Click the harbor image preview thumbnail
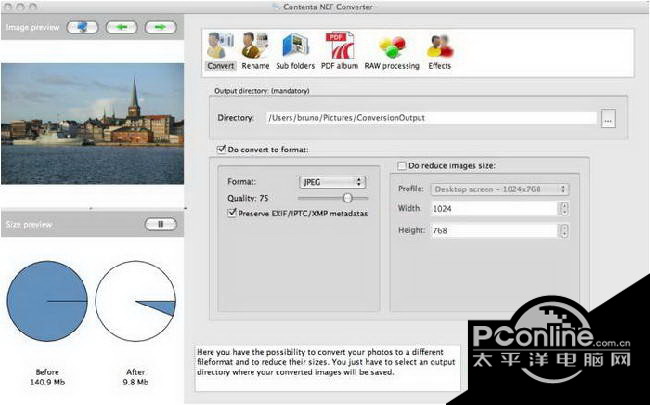 [92, 124]
